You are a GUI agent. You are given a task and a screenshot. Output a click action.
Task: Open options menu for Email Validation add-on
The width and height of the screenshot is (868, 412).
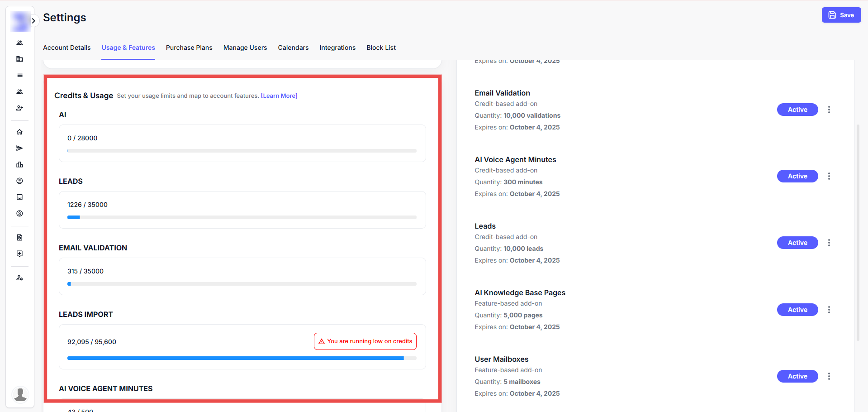click(829, 110)
